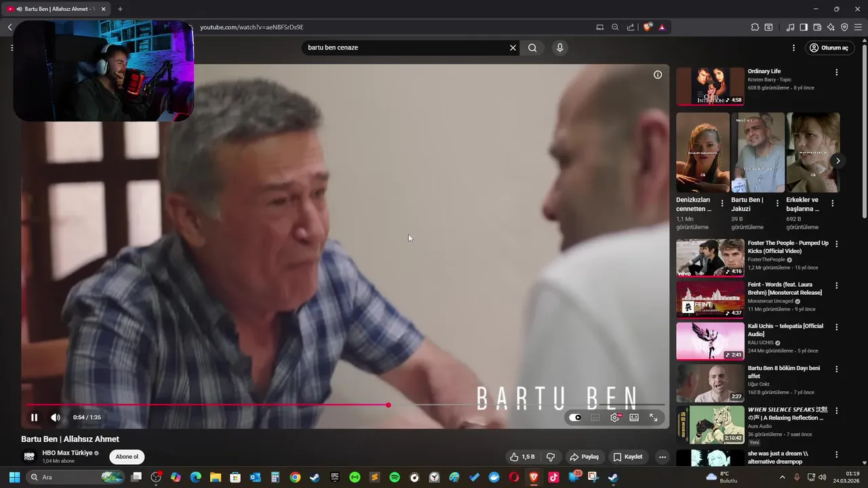
Task: Open Bartu Ben | Jakuzi short thumbnail
Action: [758, 152]
